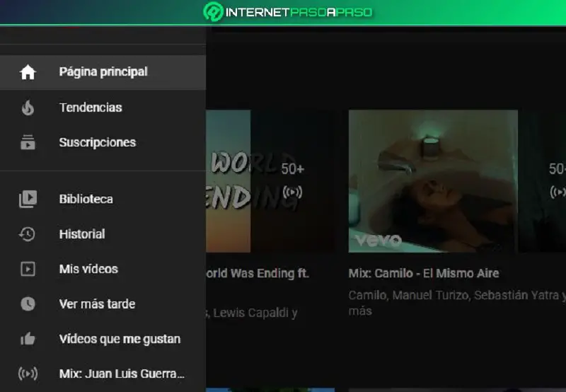Screen dimensions: 566x392
Task: Click the Mis vídeos play-box icon
Action: pyautogui.click(x=28, y=269)
